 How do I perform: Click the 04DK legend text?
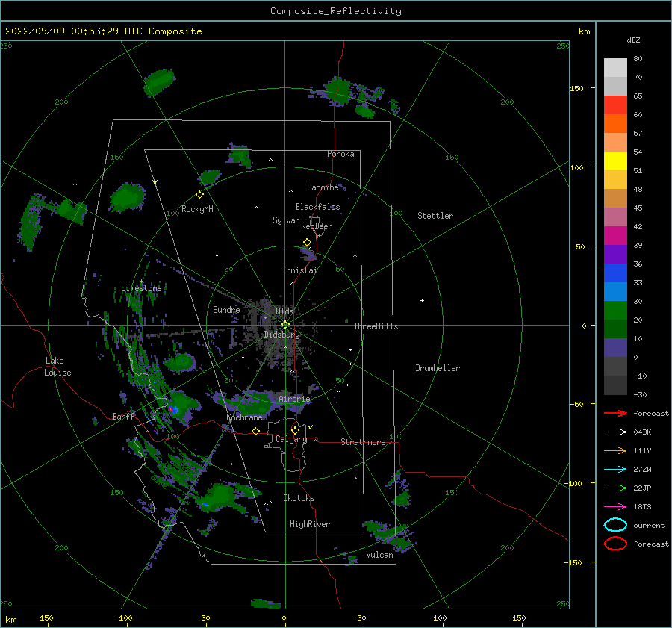[642, 432]
